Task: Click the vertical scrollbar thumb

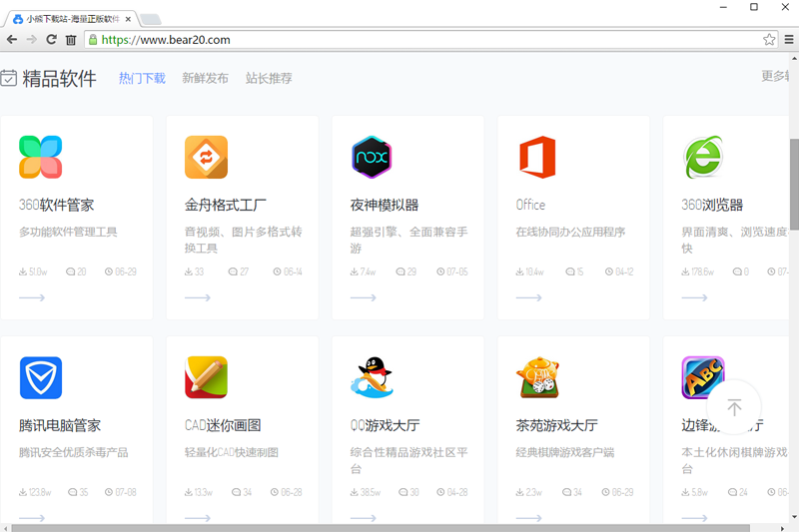Action: pyautogui.click(x=794, y=184)
